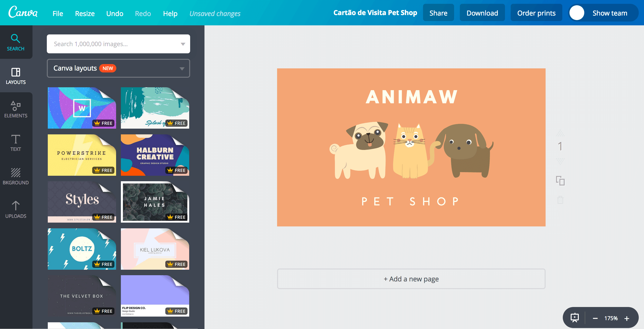Click the page number 1 indicator
The width and height of the screenshot is (644, 329).
560,147
